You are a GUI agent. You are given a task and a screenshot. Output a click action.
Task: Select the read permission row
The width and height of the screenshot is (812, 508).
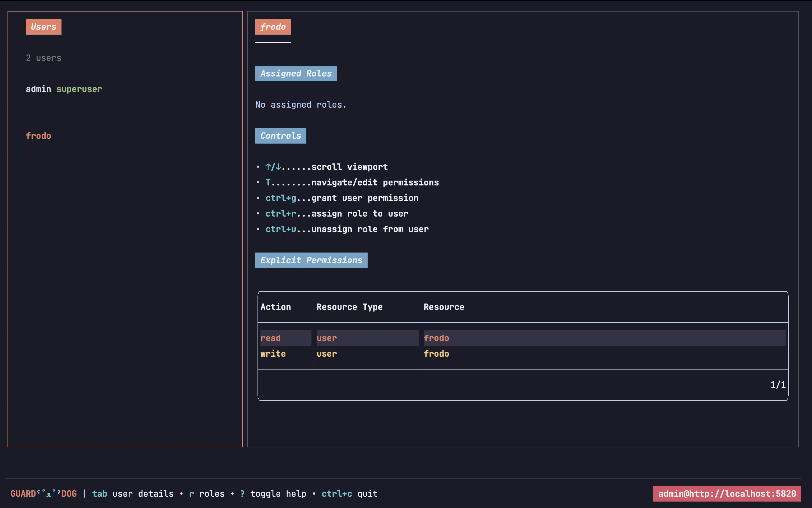tap(271, 338)
